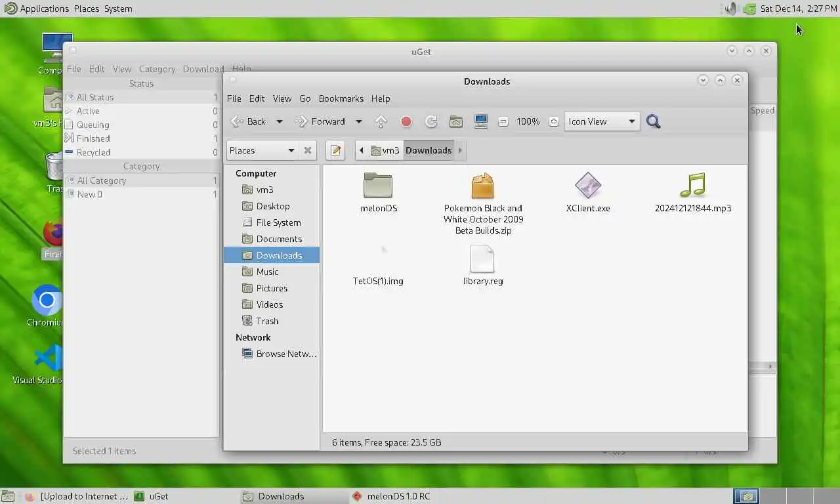Jump to vm3 in the path bar
The image size is (840, 504).
click(385, 150)
